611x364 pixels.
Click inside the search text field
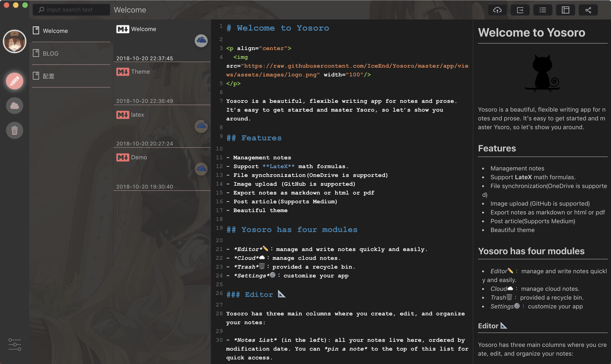coord(71,9)
